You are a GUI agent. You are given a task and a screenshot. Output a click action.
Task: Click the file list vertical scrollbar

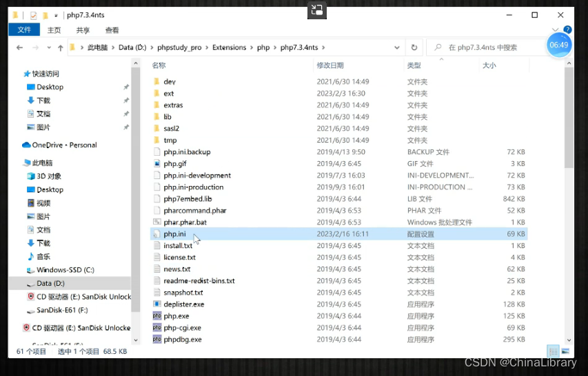[569, 118]
